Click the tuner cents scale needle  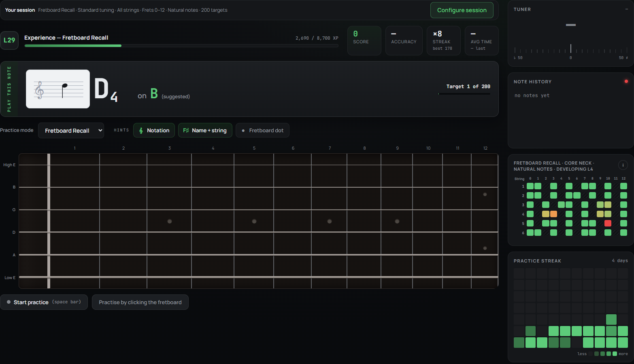point(571,49)
